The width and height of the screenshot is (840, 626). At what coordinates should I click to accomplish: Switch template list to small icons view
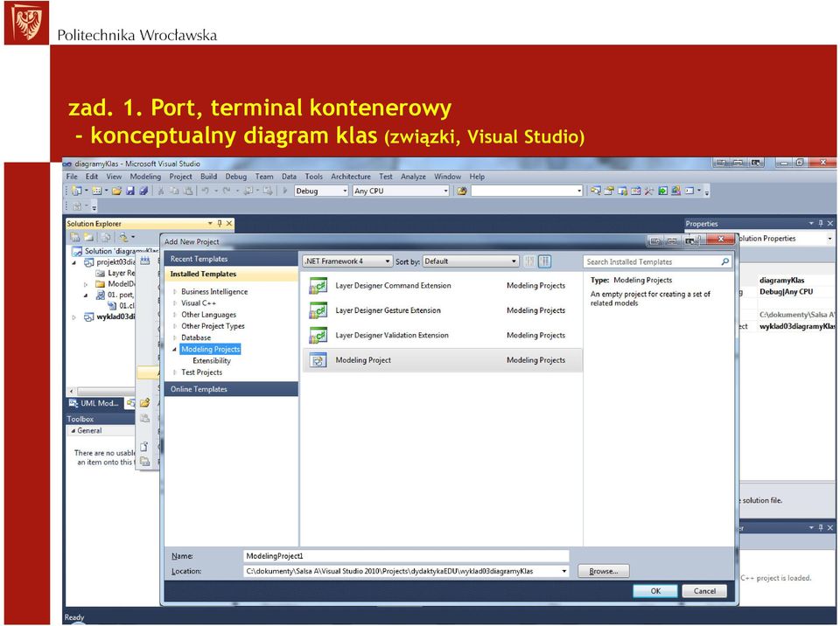click(x=530, y=261)
